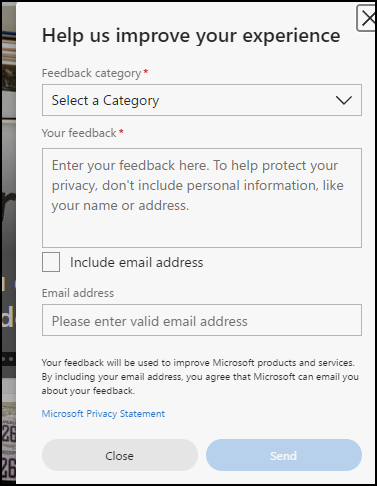Click the disclaimer paragraph about Microsoft products
This screenshot has height=486, width=377.
(200, 377)
